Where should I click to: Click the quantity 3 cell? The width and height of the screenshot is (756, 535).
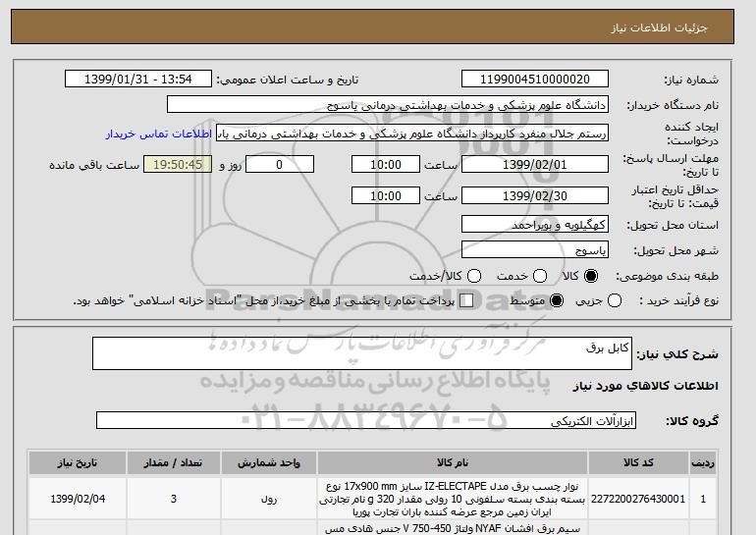(173, 499)
